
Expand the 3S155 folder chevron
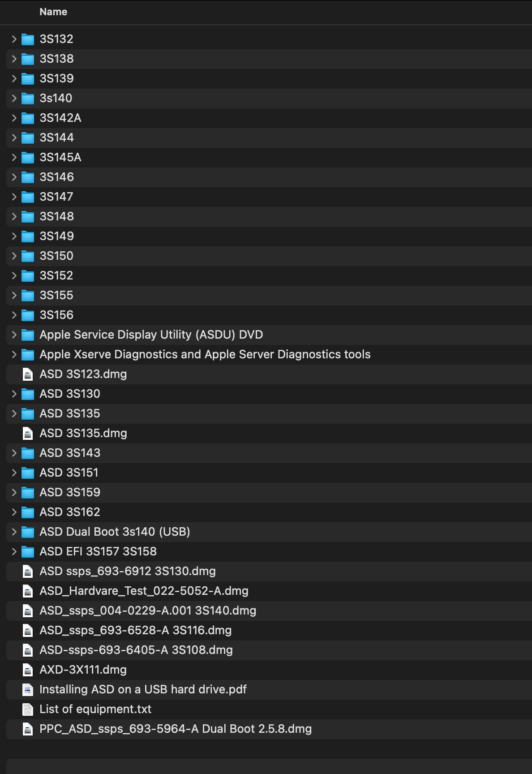[14, 296]
